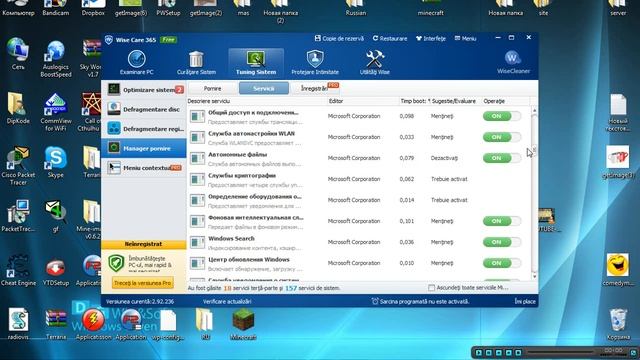This screenshot has height=360, width=640.
Task: Open the Сеть network desktop icon
Action: pos(18,53)
